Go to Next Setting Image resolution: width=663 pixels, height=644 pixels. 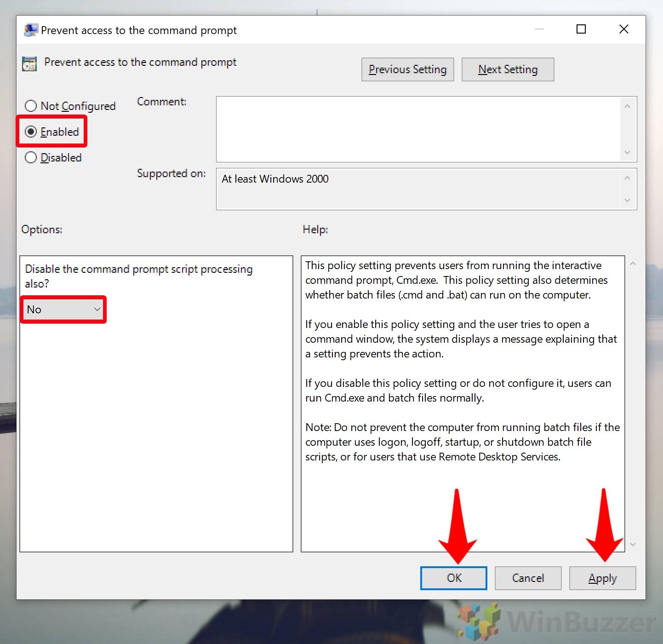tap(508, 69)
